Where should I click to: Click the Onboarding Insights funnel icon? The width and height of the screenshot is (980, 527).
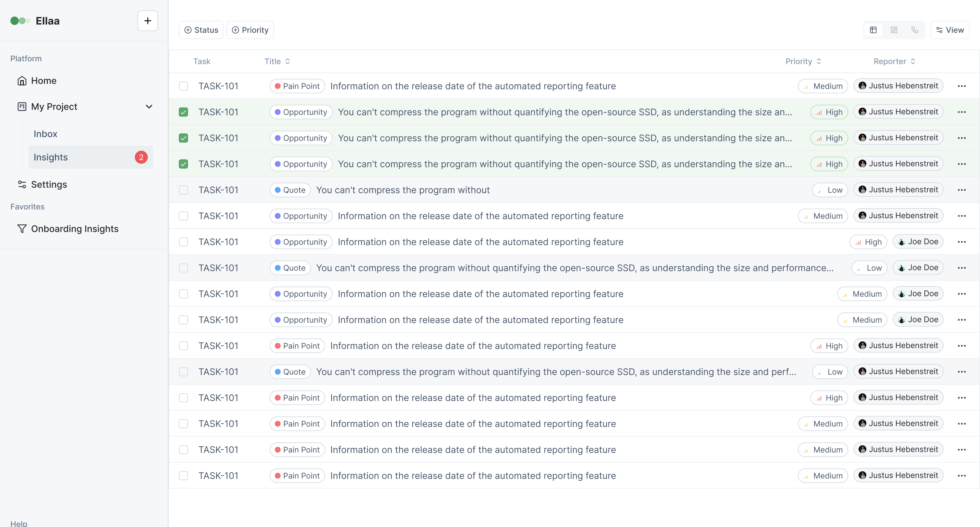22,229
